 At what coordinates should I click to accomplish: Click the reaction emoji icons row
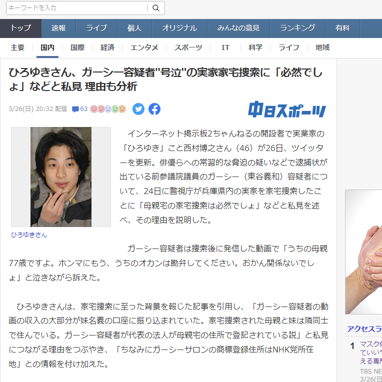[x=108, y=109]
